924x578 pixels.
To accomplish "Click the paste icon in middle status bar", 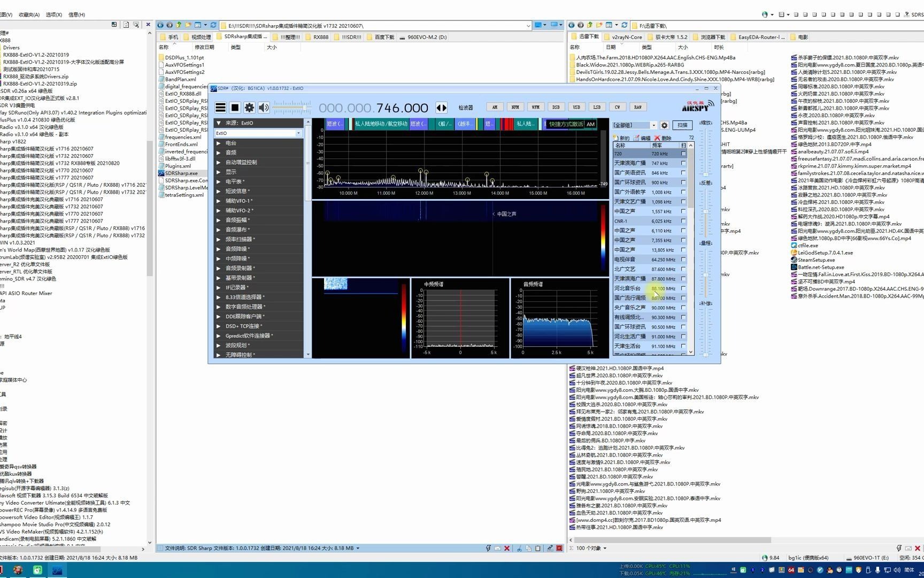I will (538, 548).
